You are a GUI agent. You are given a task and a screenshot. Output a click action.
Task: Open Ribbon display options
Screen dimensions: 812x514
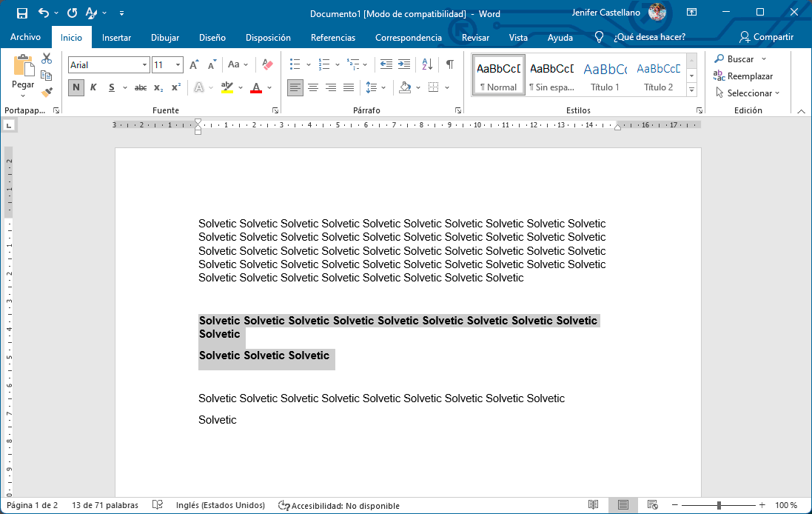click(691, 13)
